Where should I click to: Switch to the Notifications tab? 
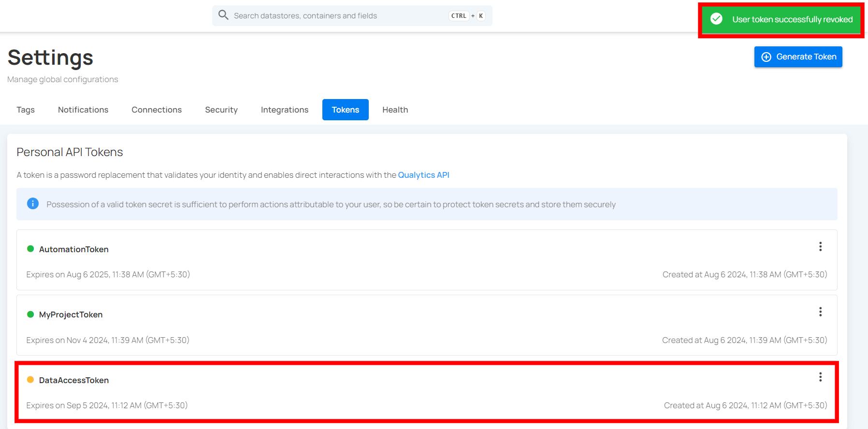(x=83, y=110)
